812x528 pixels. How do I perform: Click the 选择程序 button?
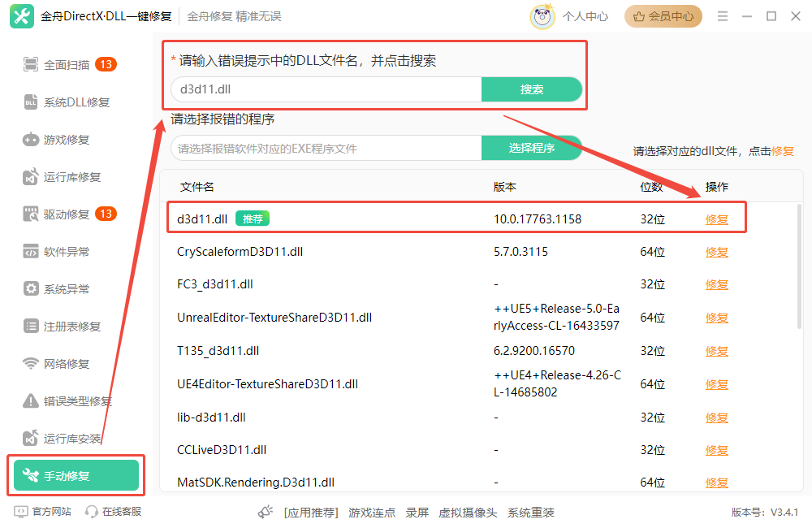tap(531, 148)
